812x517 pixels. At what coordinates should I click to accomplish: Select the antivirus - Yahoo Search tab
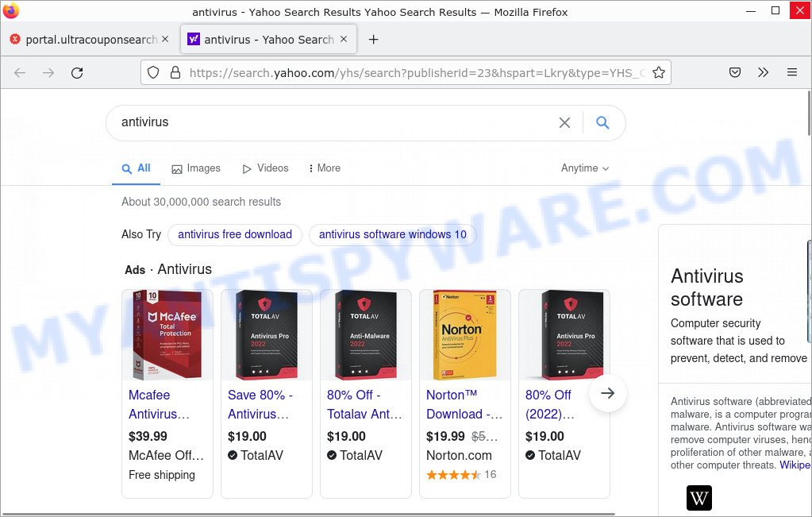(268, 40)
